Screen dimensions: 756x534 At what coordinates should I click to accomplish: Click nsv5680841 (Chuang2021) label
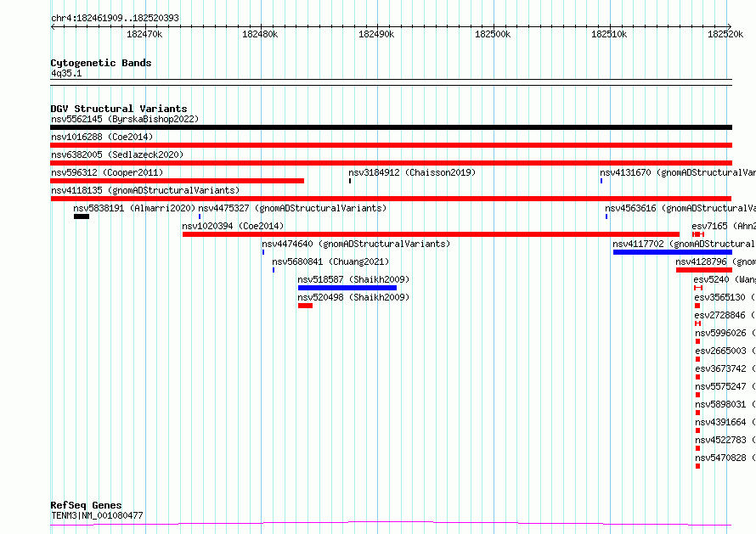tap(330, 261)
